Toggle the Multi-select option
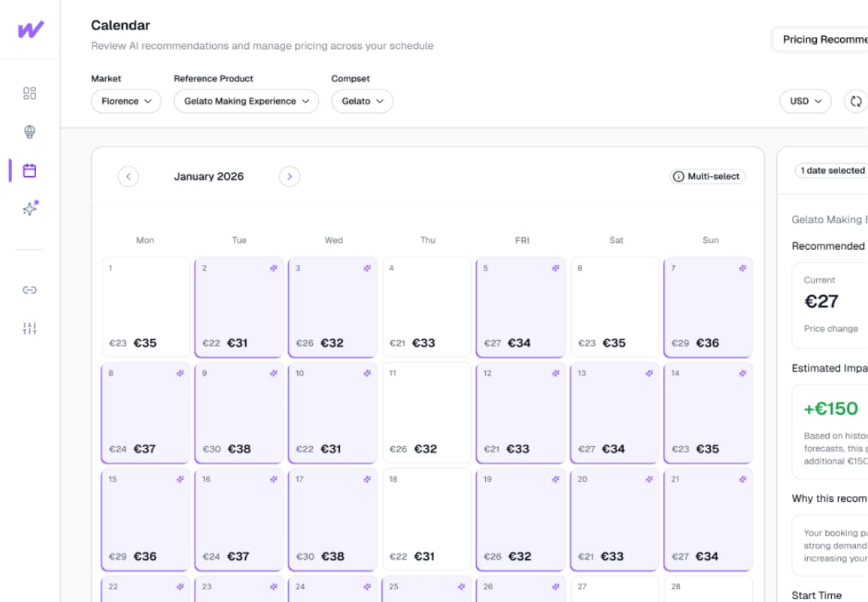The height and width of the screenshot is (602, 868). click(708, 177)
